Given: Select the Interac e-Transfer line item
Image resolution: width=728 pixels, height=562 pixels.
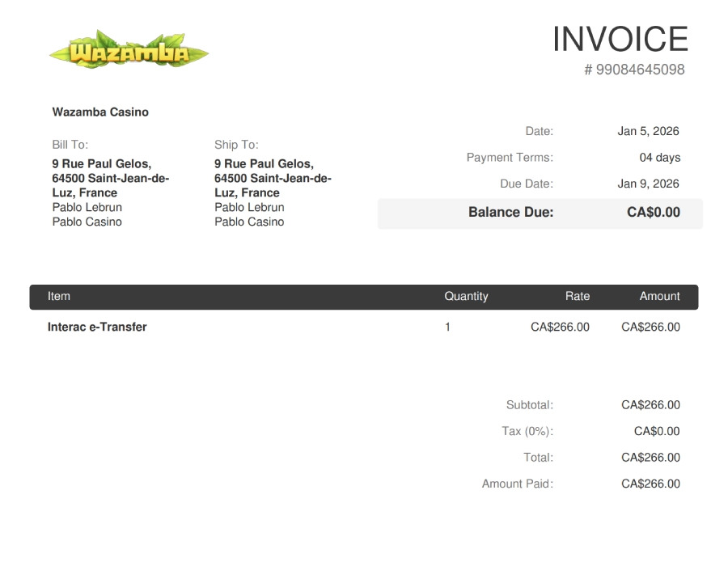Looking at the screenshot, I should click(x=97, y=327).
